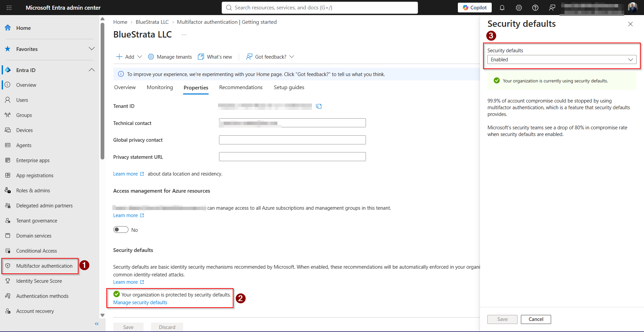
Task: Click the feedback icon in top bar
Action: (x=552, y=8)
